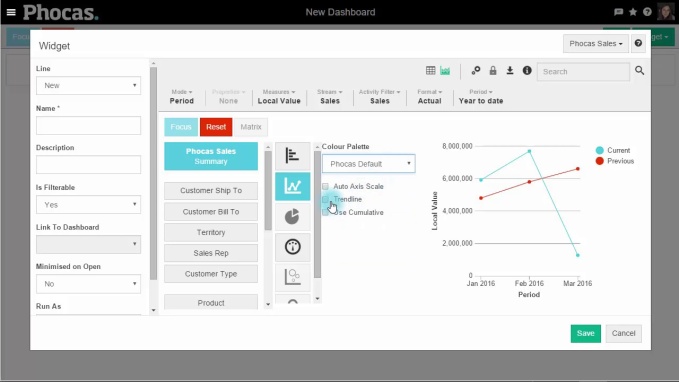Open the Line dropdown showing New
Image resolution: width=679 pixels, height=382 pixels.
88,85
